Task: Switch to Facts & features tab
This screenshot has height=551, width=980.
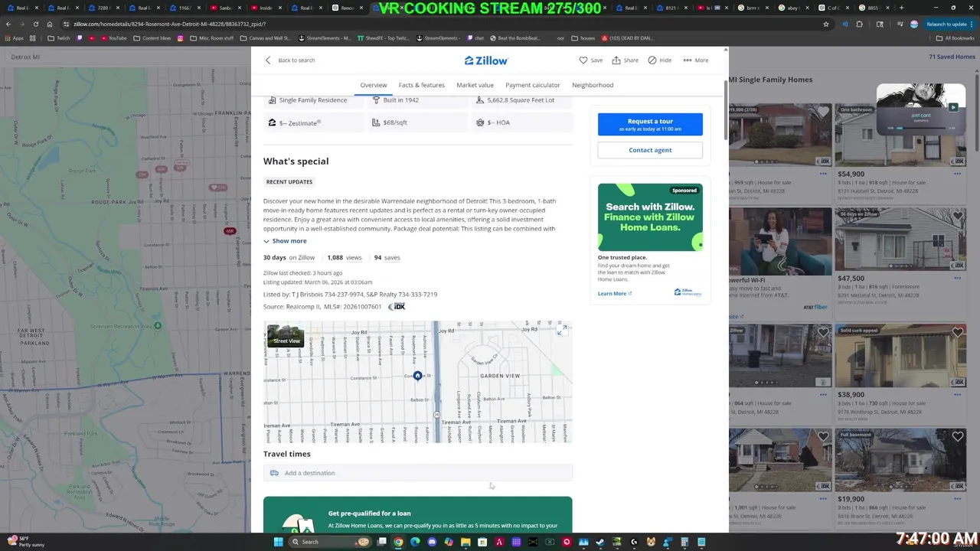Action: click(x=421, y=85)
